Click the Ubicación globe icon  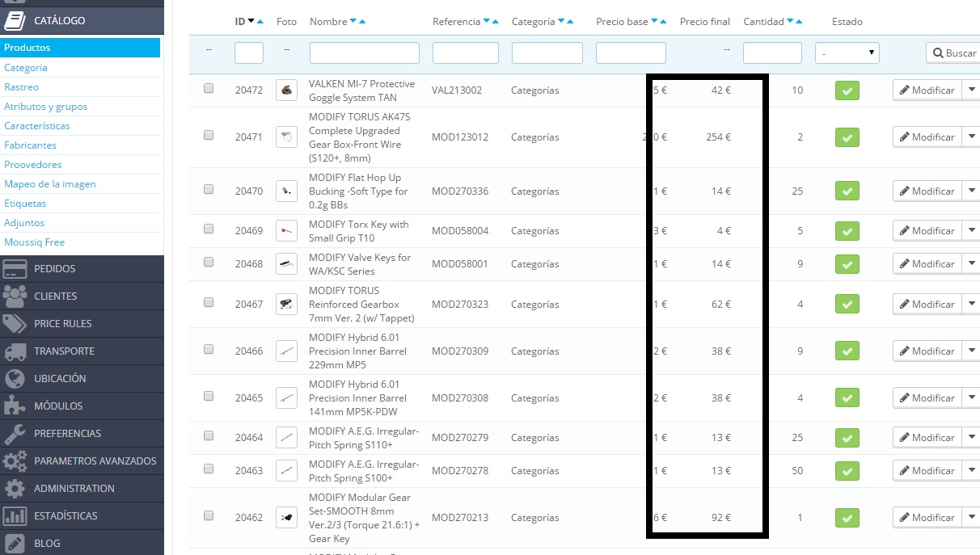pos(15,379)
